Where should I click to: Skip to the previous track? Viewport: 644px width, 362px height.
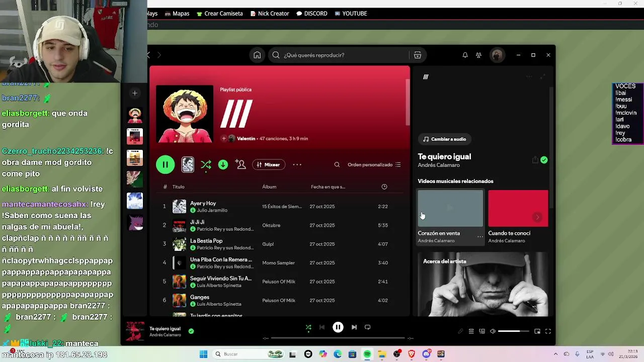[322, 327]
